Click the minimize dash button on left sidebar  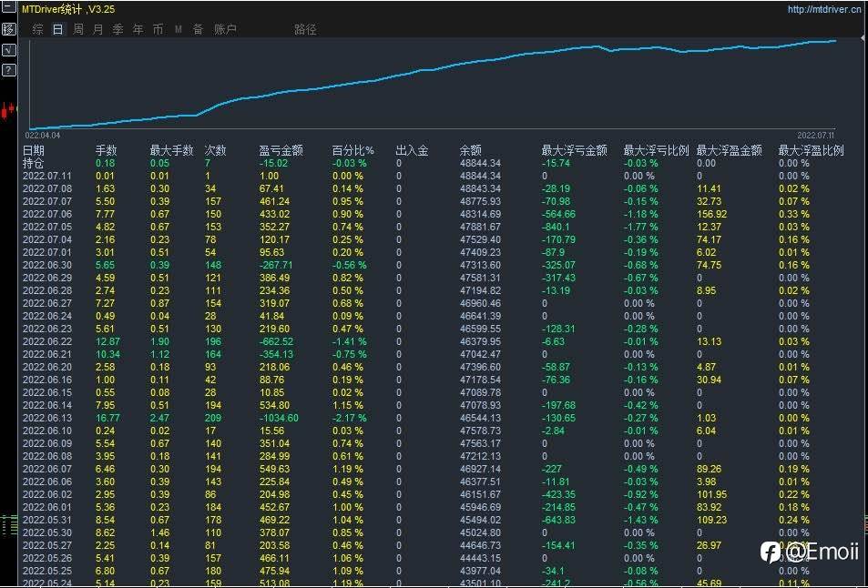click(x=8, y=6)
